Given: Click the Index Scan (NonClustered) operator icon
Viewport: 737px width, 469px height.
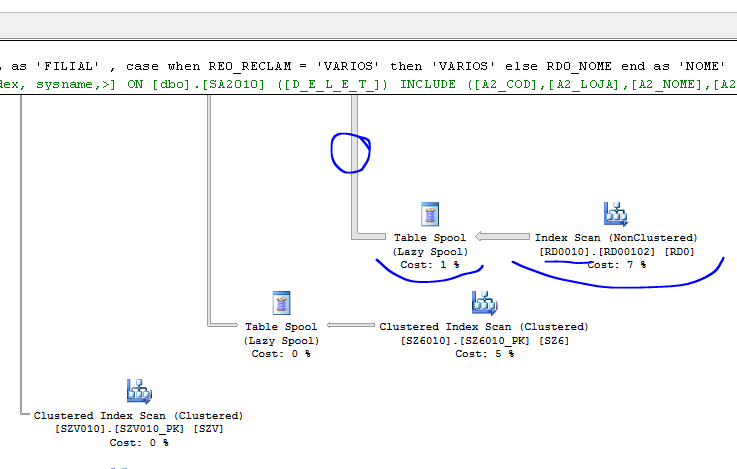Looking at the screenshot, I should click(x=615, y=213).
